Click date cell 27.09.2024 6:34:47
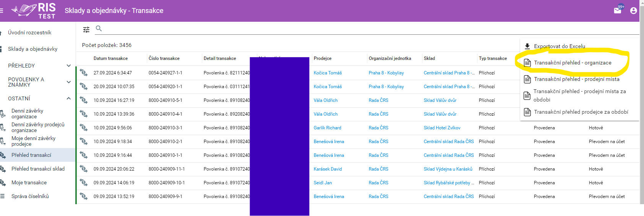The width and height of the screenshot is (644, 216). pyautogui.click(x=113, y=73)
